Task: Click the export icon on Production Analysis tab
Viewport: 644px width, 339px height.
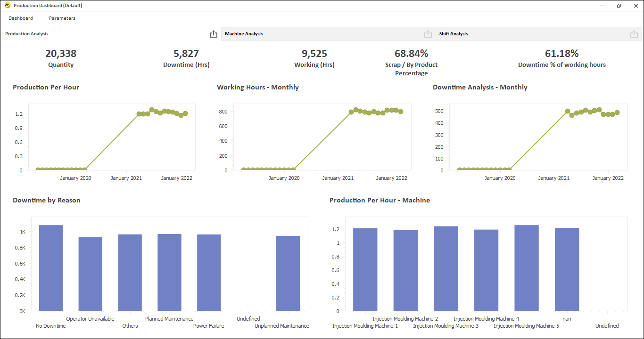Action: click(214, 34)
